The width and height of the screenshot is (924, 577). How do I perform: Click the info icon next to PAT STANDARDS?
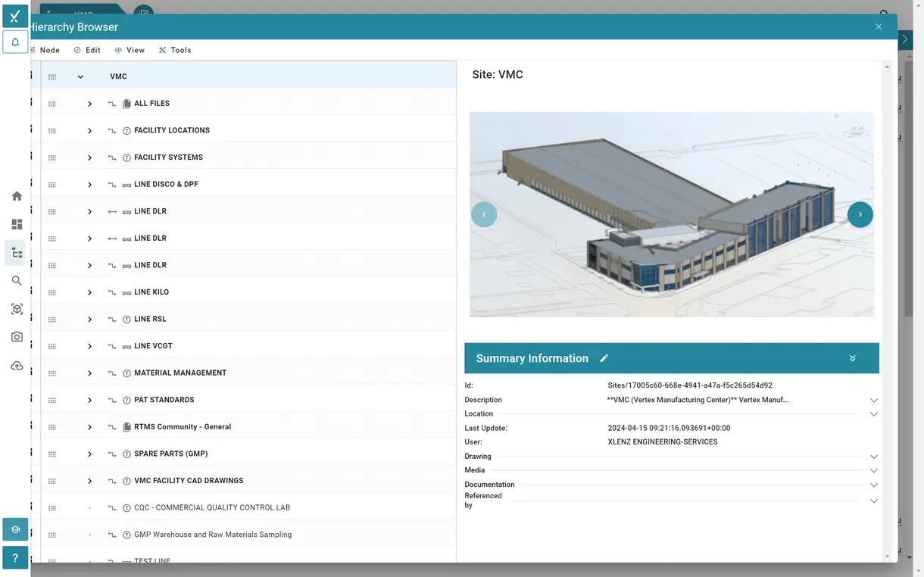126,400
